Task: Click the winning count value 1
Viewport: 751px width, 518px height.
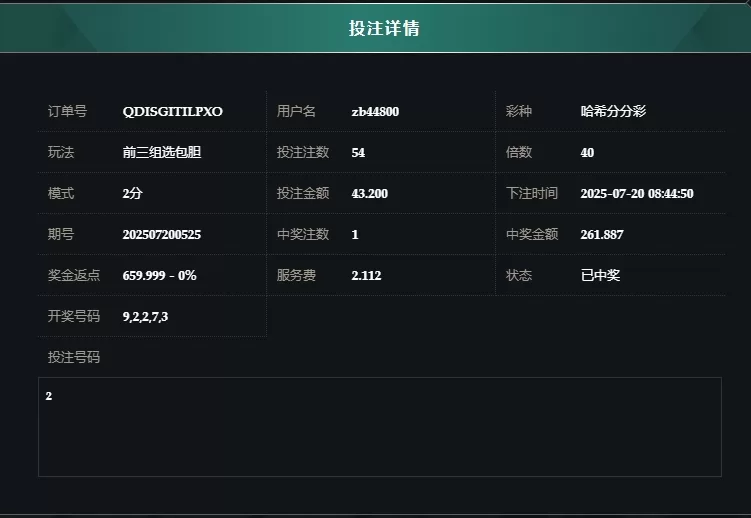Action: click(355, 235)
